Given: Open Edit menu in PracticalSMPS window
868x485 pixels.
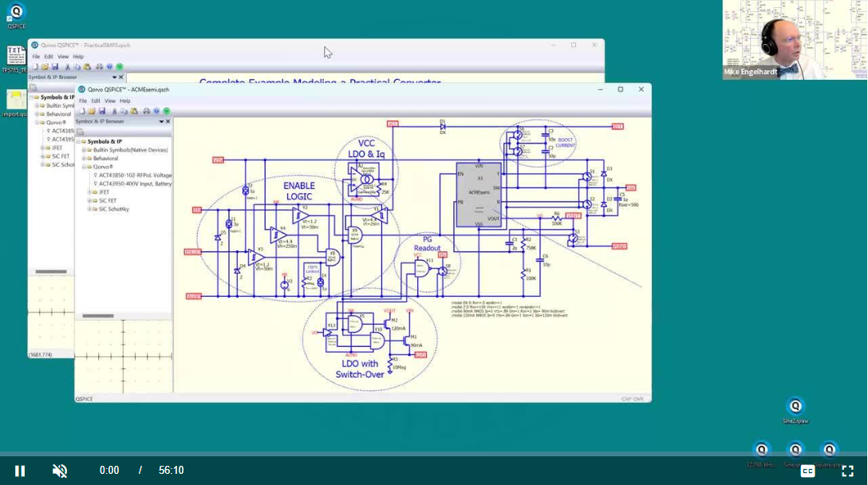Looking at the screenshot, I should [49, 57].
